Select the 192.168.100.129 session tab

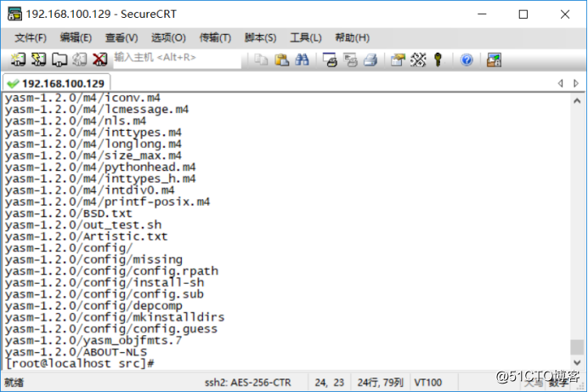click(x=56, y=82)
